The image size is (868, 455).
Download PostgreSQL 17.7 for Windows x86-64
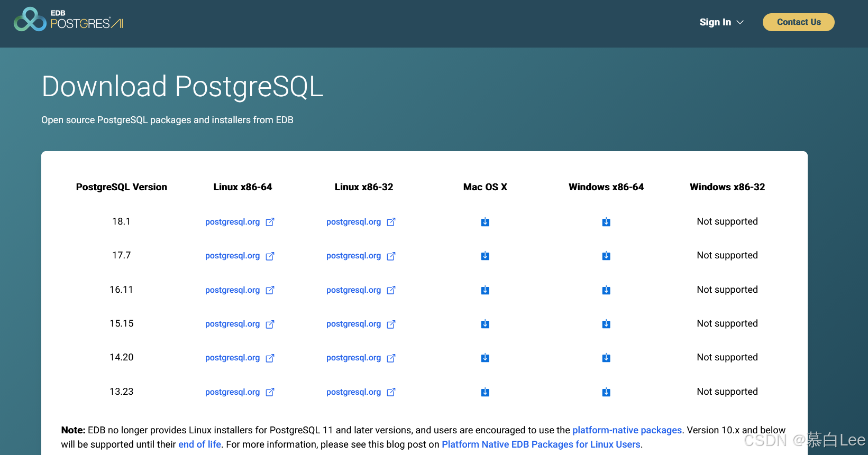606,256
